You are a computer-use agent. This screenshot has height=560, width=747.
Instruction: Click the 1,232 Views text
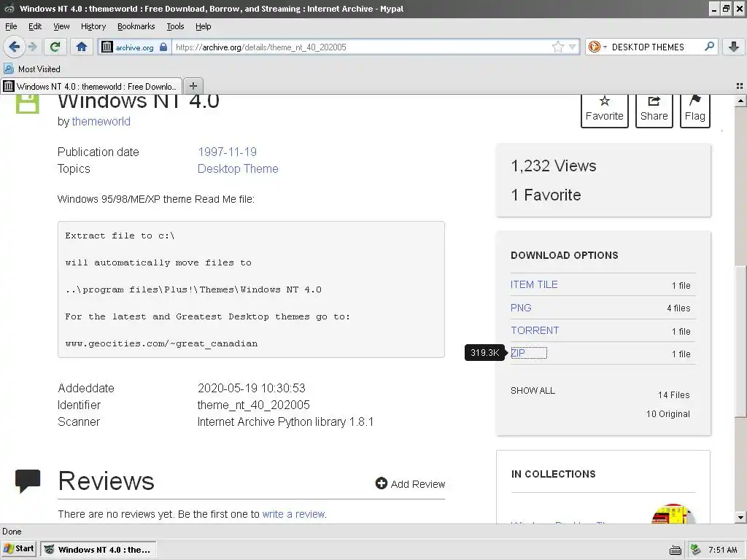pos(554,166)
